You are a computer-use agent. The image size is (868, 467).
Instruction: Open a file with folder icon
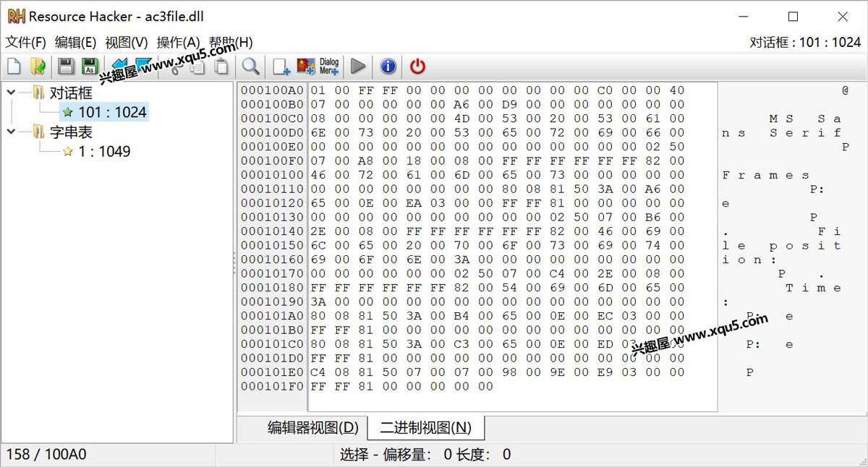tap(38, 67)
